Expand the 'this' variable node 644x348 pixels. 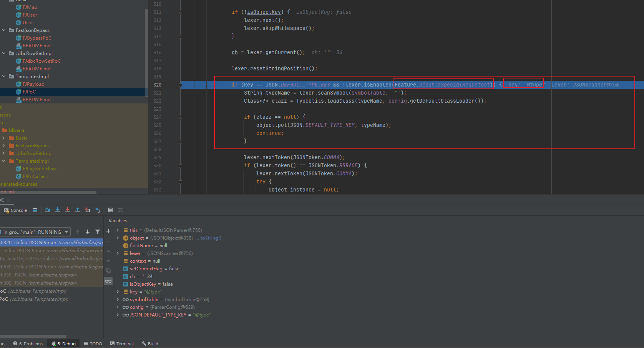point(118,230)
